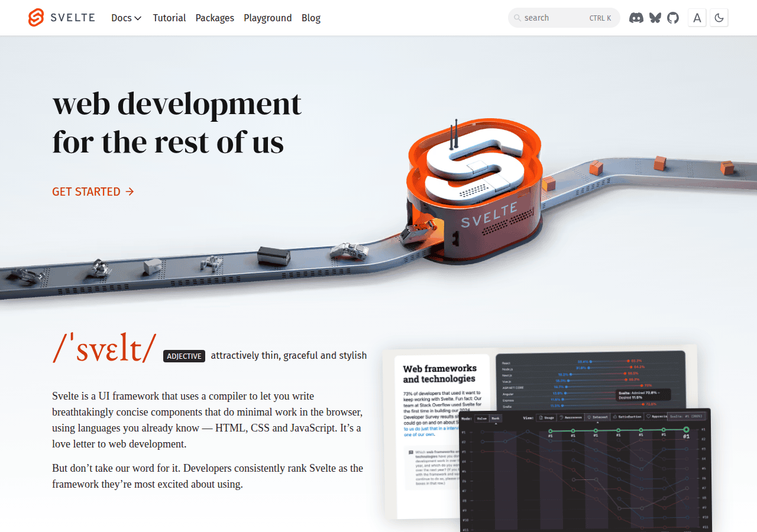The height and width of the screenshot is (532, 757).
Task: Click the ADJECTIVE badge
Action: (184, 356)
